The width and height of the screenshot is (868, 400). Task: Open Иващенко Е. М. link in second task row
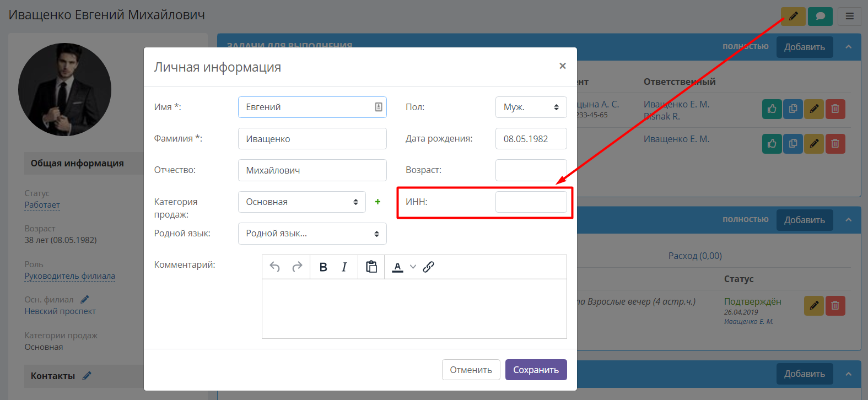pyautogui.click(x=677, y=139)
